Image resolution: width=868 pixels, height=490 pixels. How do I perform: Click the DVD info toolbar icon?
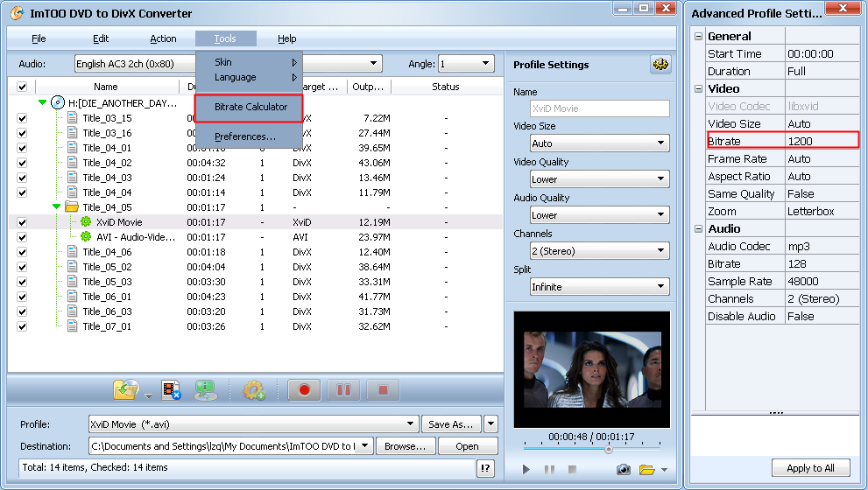click(205, 390)
